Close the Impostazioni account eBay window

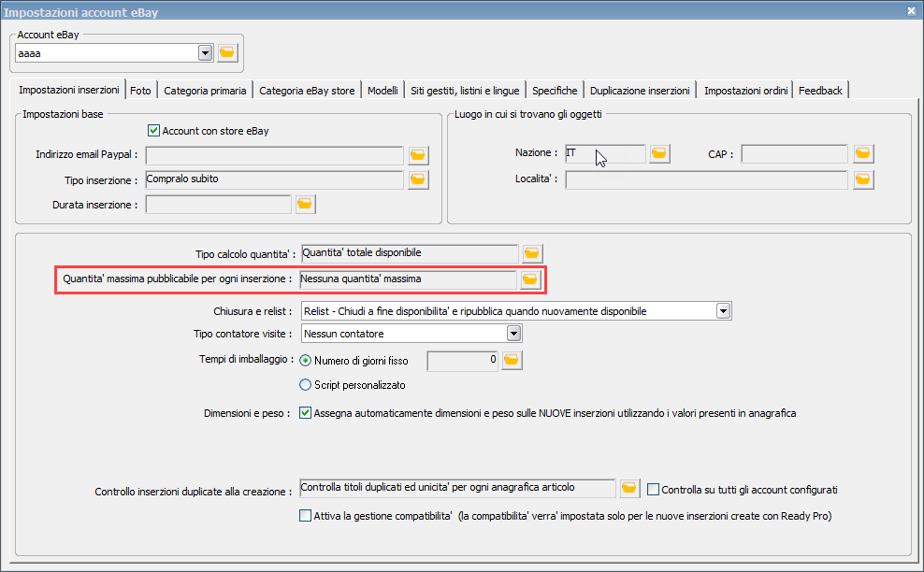[x=911, y=11]
